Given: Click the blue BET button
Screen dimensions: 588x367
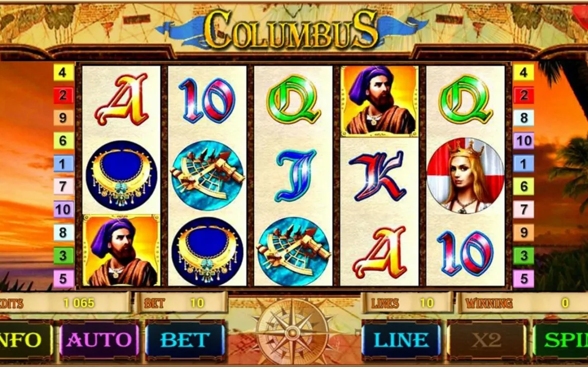Looking at the screenshot, I should click(x=185, y=340).
